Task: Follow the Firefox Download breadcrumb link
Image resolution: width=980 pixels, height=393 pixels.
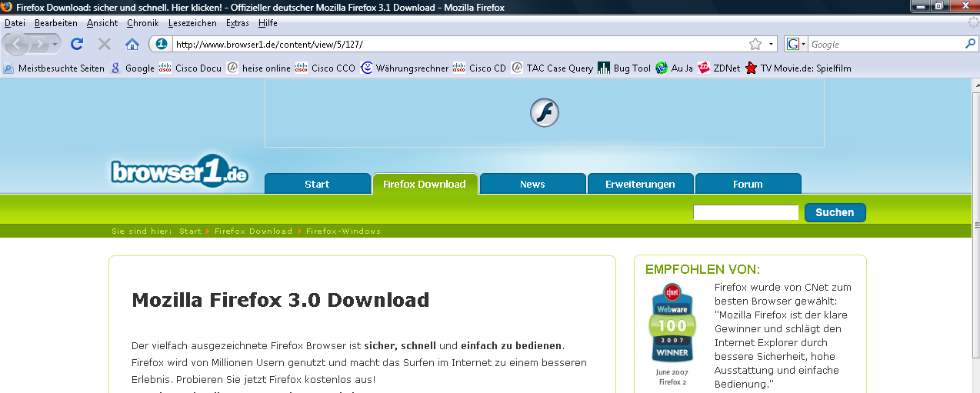Action: [253, 231]
